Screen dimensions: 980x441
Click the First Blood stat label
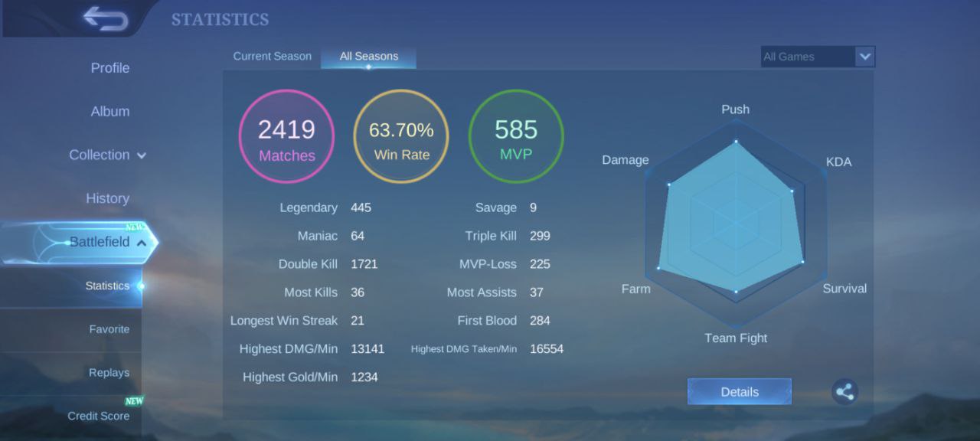click(487, 321)
